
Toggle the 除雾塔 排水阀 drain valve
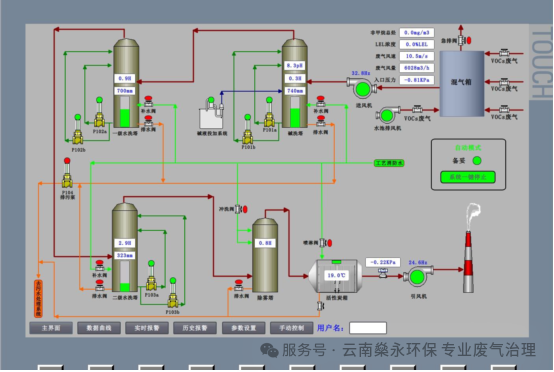(x=239, y=285)
